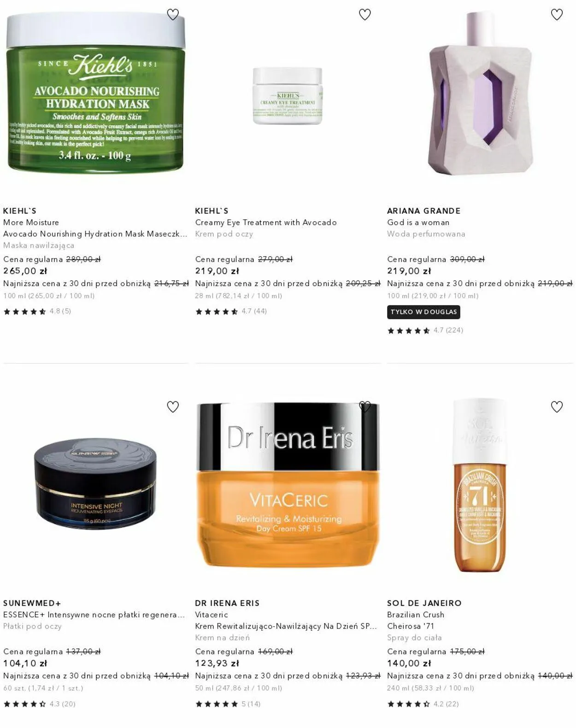The height and width of the screenshot is (728, 576).
Task: Open God is a woman bottle image
Action: tap(480, 93)
